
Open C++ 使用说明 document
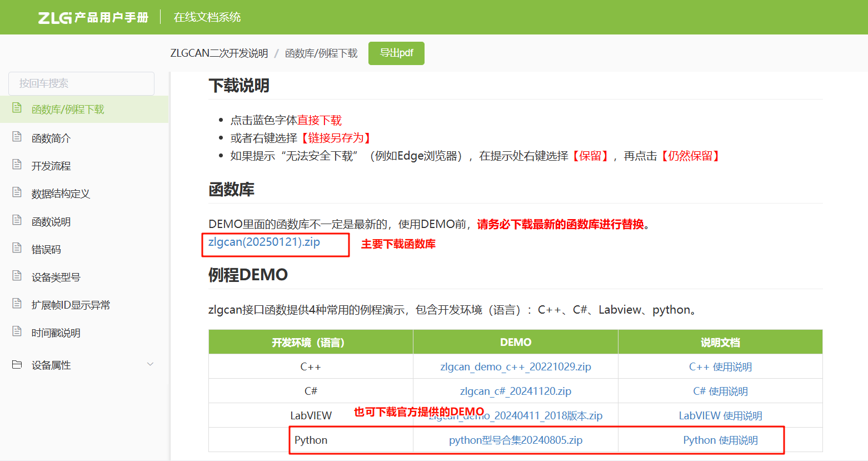720,366
